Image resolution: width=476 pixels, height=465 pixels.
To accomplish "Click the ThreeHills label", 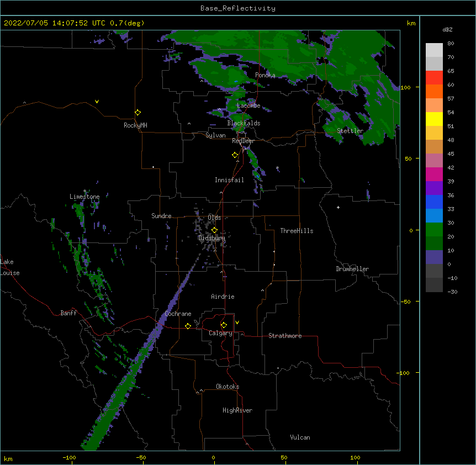I will (x=297, y=231).
